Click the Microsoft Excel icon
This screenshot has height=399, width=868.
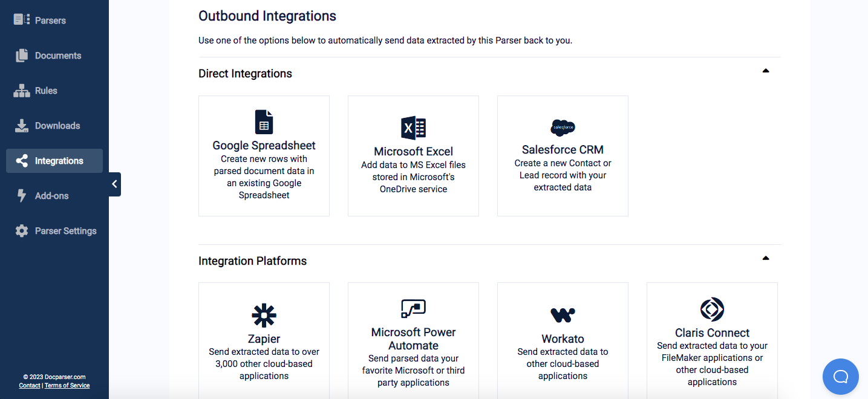tap(413, 128)
